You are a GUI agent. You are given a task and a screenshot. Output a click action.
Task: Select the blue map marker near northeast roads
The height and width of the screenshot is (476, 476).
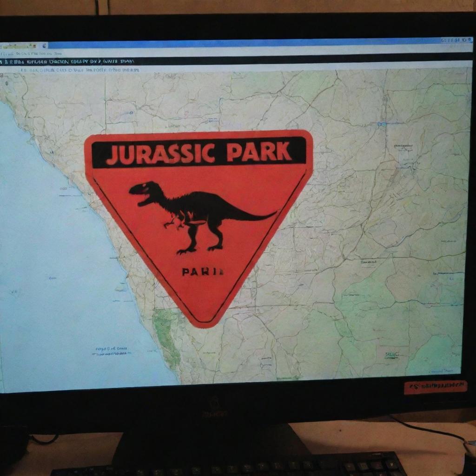(x=381, y=124)
